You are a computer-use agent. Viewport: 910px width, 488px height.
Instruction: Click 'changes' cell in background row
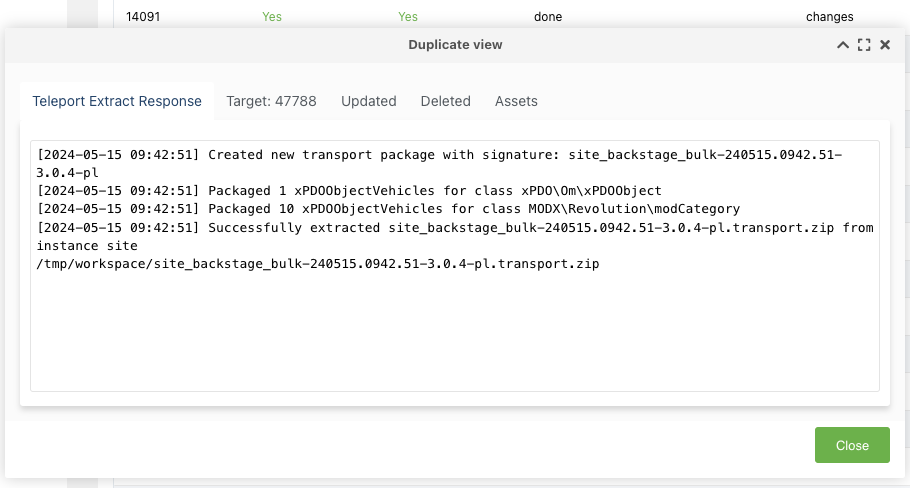(829, 17)
